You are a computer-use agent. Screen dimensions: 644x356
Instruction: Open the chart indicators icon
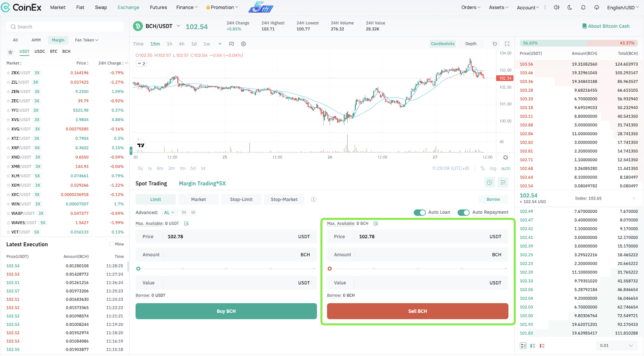pos(231,44)
